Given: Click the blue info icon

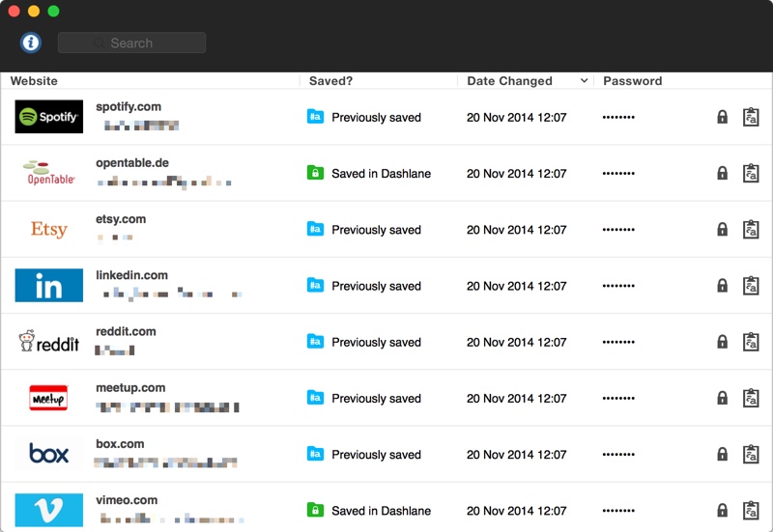Looking at the screenshot, I should pyautogui.click(x=31, y=42).
